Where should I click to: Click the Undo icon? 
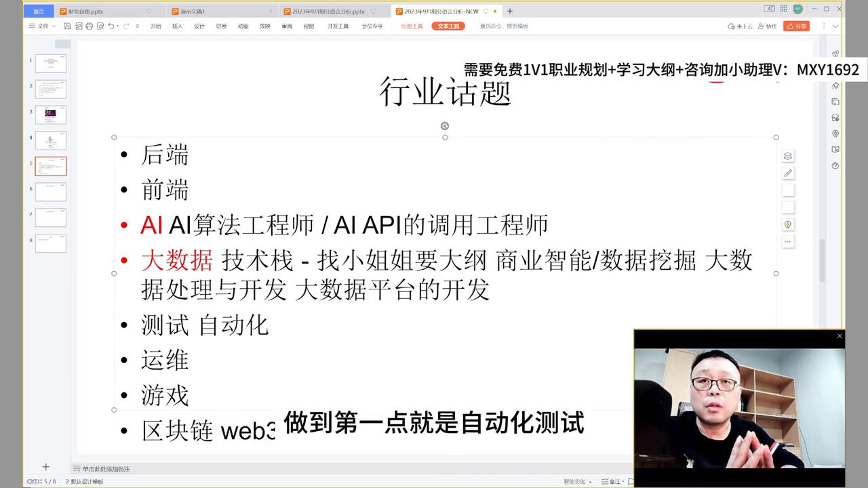pos(111,26)
